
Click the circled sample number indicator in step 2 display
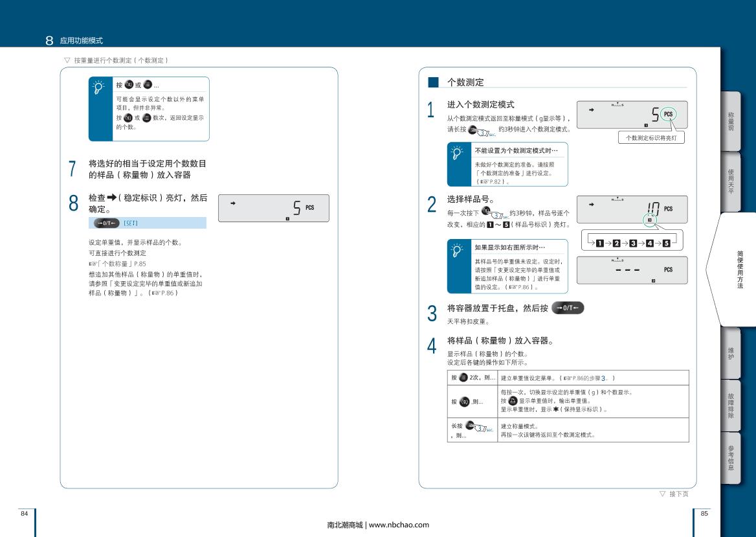click(650, 220)
